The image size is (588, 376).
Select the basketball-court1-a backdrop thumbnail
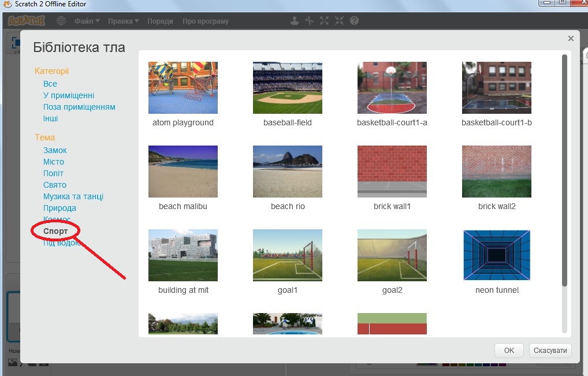click(x=392, y=88)
